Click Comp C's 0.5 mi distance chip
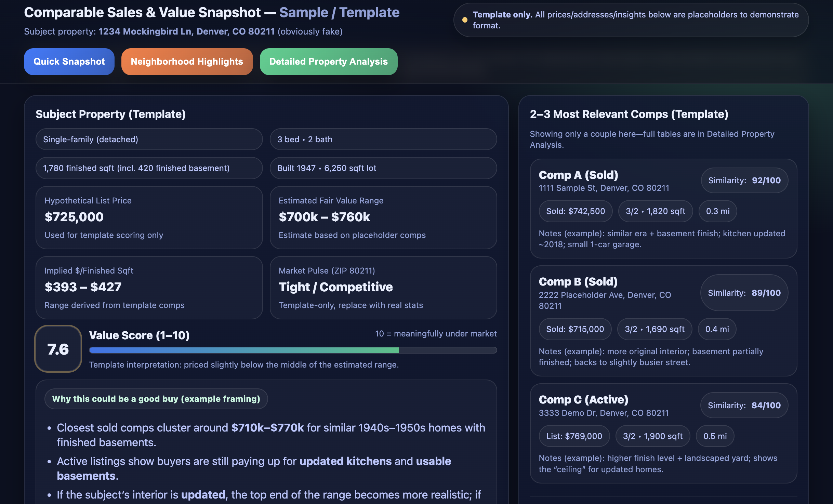The width and height of the screenshot is (833, 504). (x=715, y=436)
